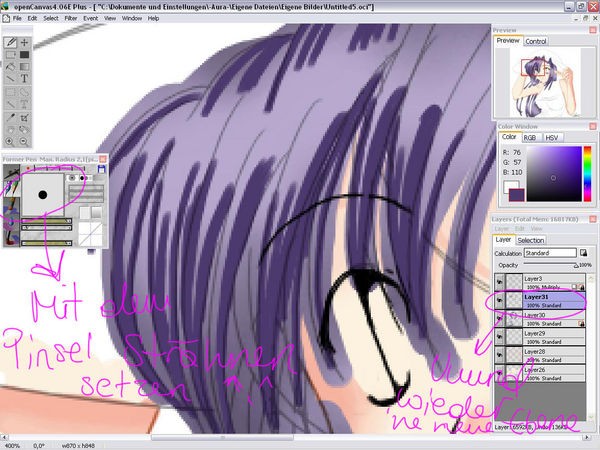
Task: Open the Filter menu
Action: (x=67, y=18)
